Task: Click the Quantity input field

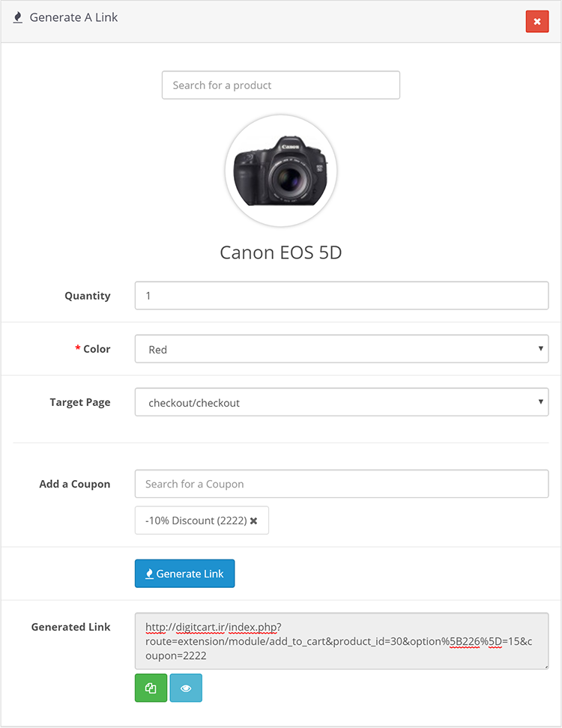Action: coord(342,295)
